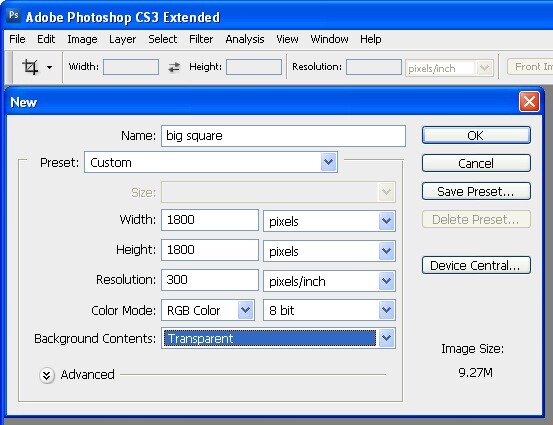Open the File menu
The image size is (553, 425).
17,39
